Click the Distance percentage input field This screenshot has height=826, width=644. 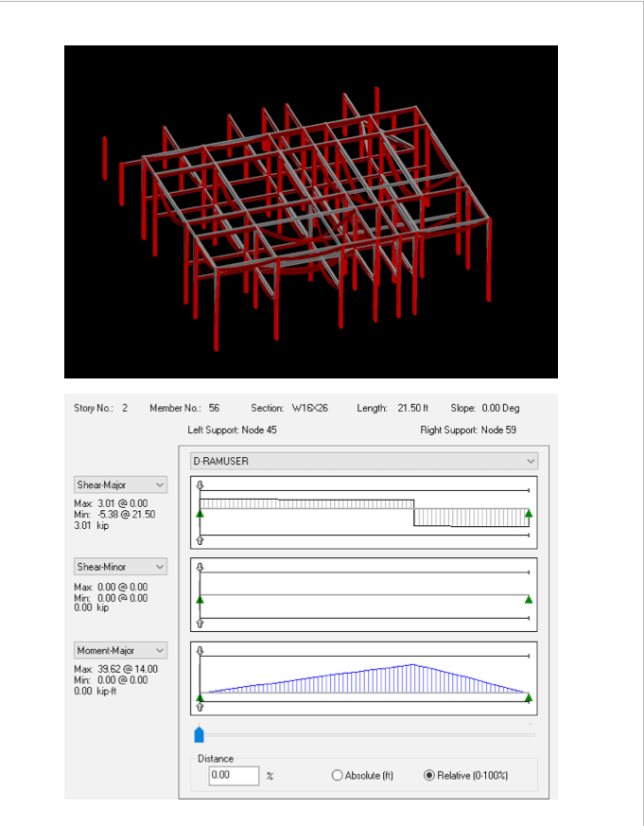click(234, 775)
